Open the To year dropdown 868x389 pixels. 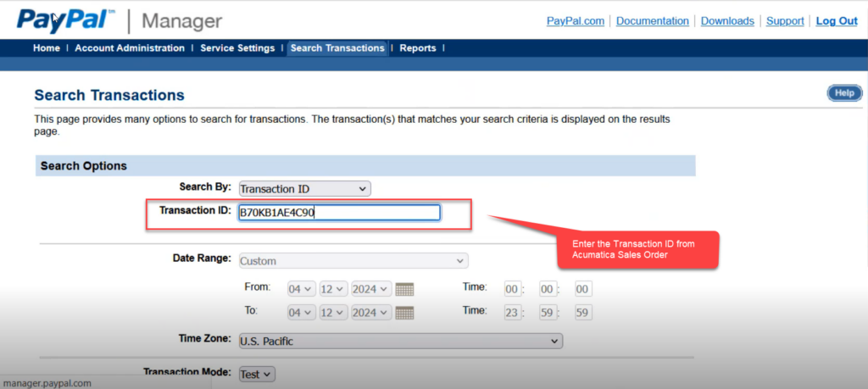pos(371,313)
